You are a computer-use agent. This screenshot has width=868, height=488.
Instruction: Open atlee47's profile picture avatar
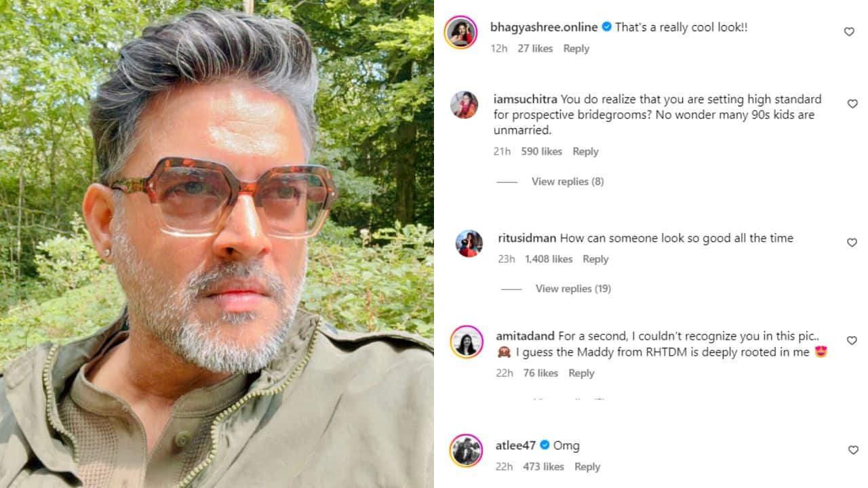click(467, 451)
